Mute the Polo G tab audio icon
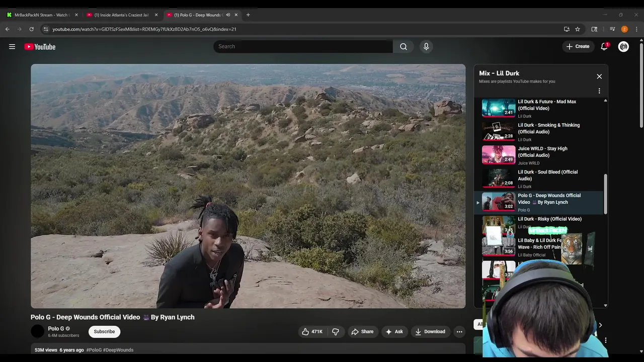The height and width of the screenshot is (362, 644). tap(228, 15)
